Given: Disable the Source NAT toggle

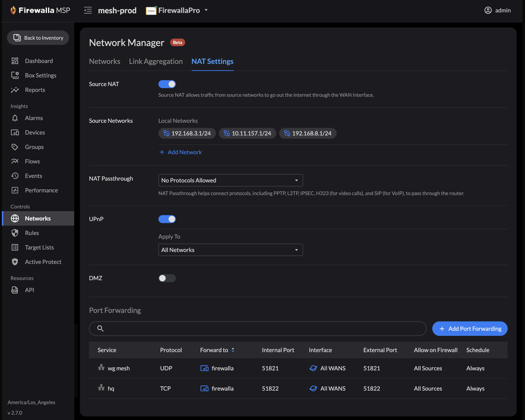Looking at the screenshot, I should point(167,84).
